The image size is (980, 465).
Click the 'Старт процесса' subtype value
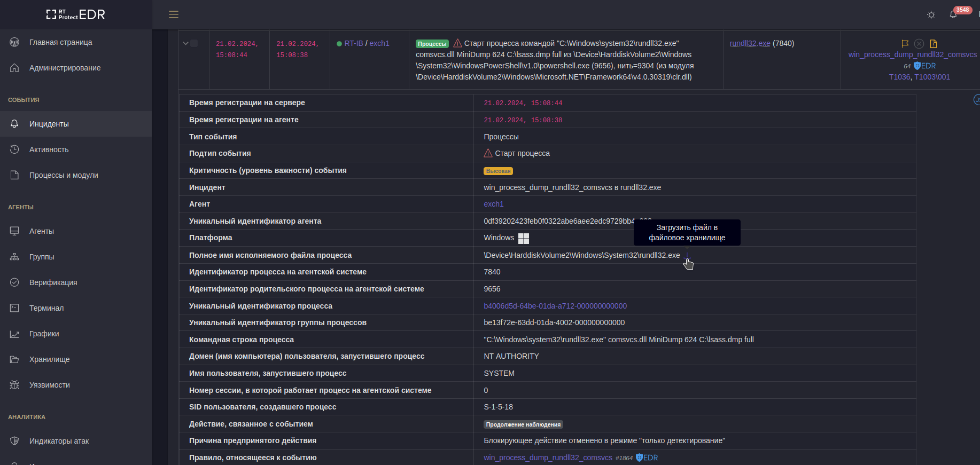pos(522,153)
